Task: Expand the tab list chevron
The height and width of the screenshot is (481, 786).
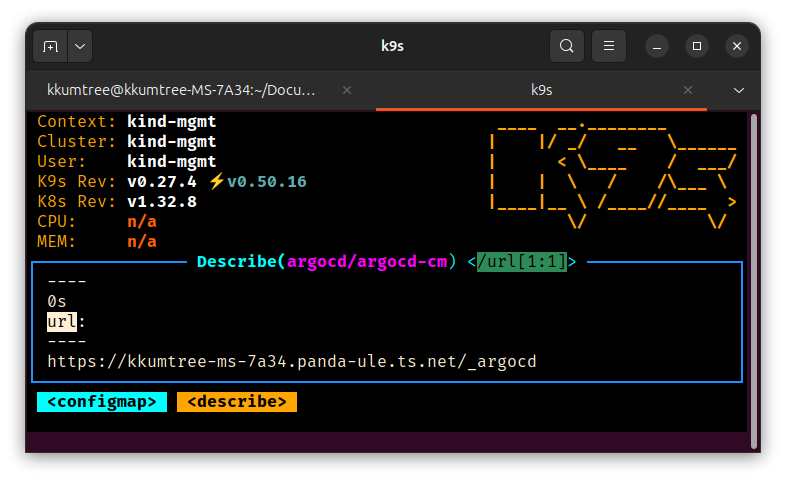Action: [738, 91]
